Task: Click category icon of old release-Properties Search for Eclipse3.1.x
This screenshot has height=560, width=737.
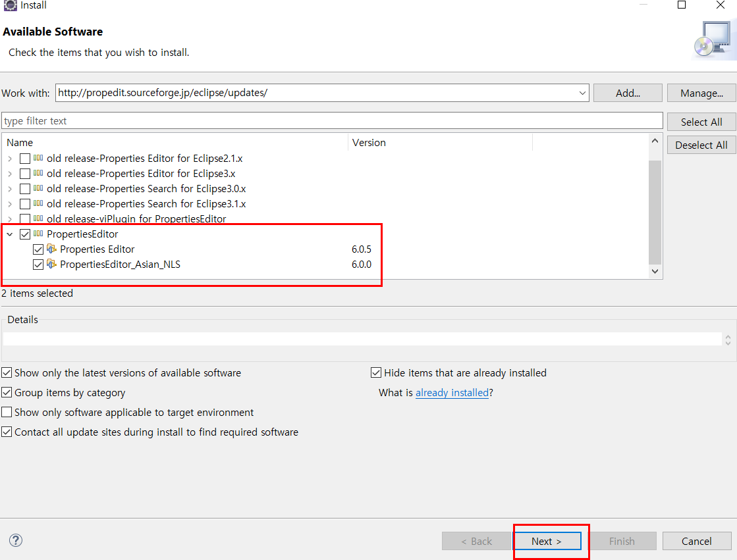Action: pyautogui.click(x=39, y=203)
